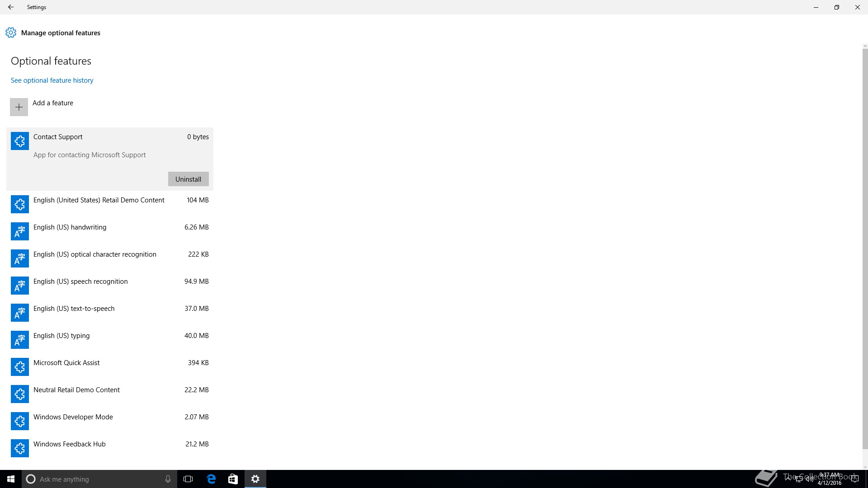Click the English Retail Demo Content icon

click(x=19, y=204)
